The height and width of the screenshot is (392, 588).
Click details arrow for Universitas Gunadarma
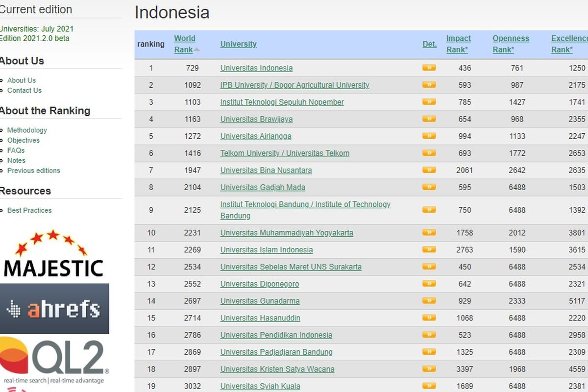point(429,300)
